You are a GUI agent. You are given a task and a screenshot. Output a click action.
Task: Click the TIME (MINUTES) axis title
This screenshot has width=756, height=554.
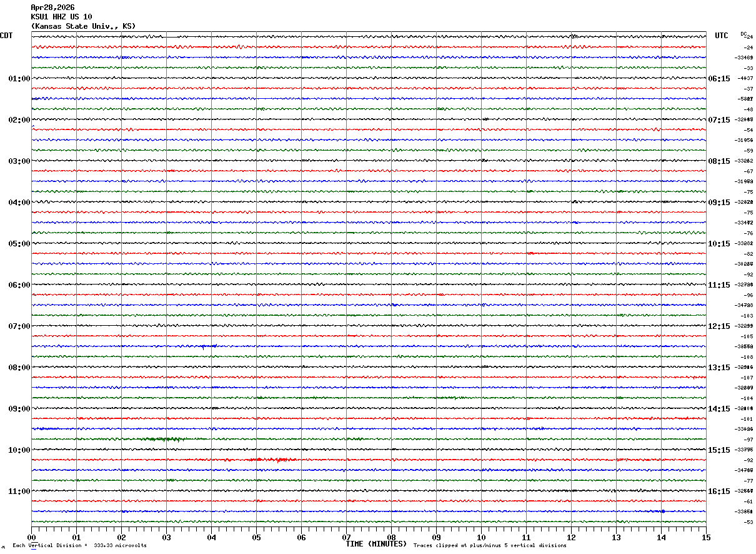(376, 544)
